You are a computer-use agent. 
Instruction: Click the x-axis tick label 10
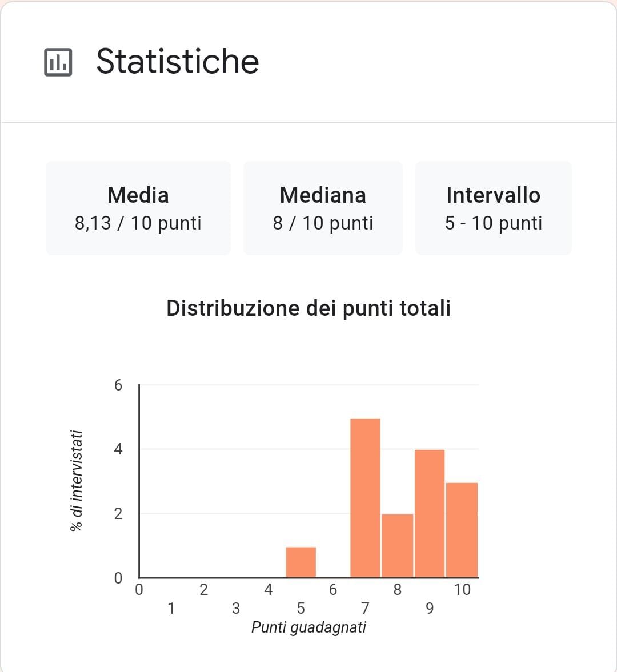[x=462, y=590]
